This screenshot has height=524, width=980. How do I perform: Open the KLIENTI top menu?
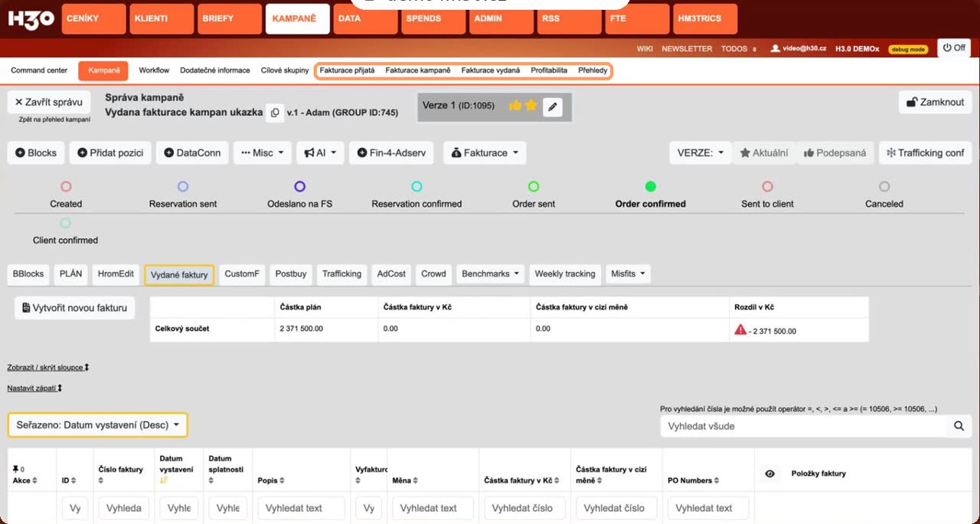point(161,19)
